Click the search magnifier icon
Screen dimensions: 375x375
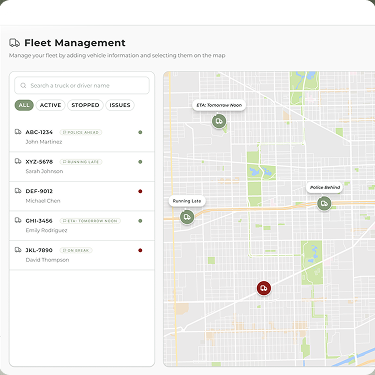(x=23, y=86)
